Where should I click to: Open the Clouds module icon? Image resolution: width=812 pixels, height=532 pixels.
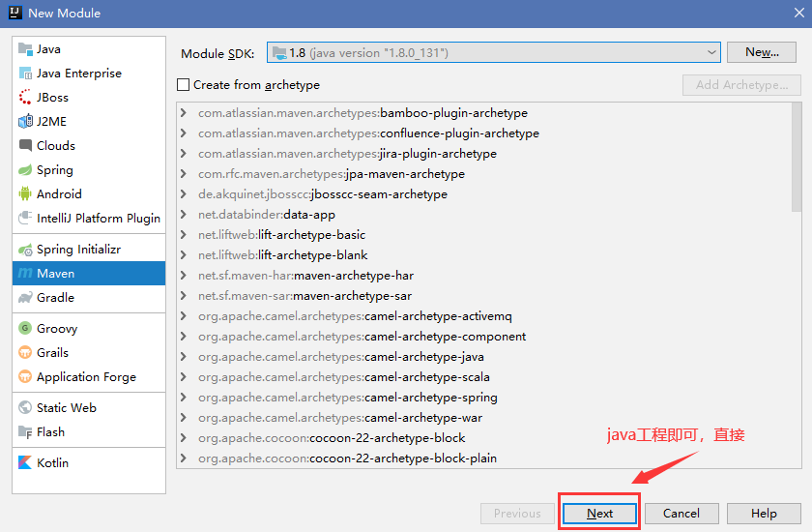pyautogui.click(x=25, y=145)
